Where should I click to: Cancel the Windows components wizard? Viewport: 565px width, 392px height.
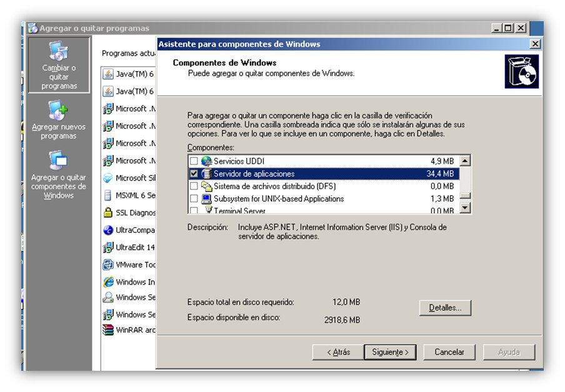point(449,352)
